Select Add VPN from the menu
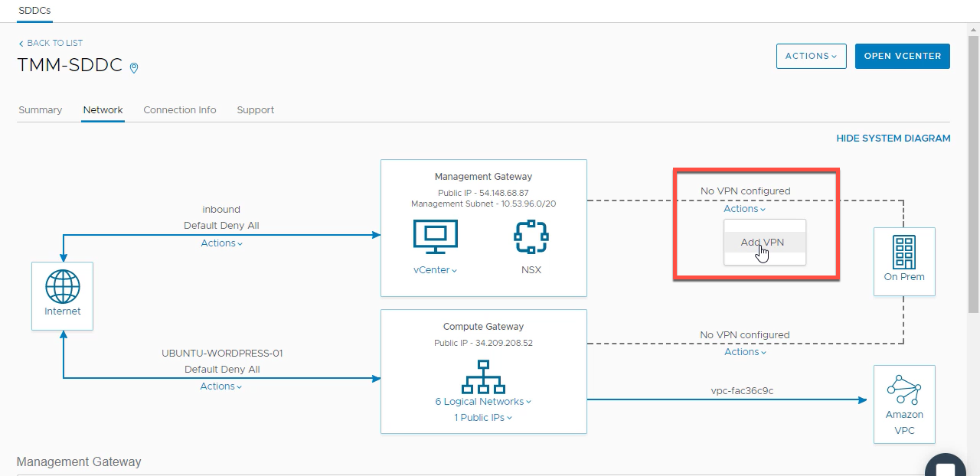Image resolution: width=980 pixels, height=476 pixels. click(x=763, y=243)
